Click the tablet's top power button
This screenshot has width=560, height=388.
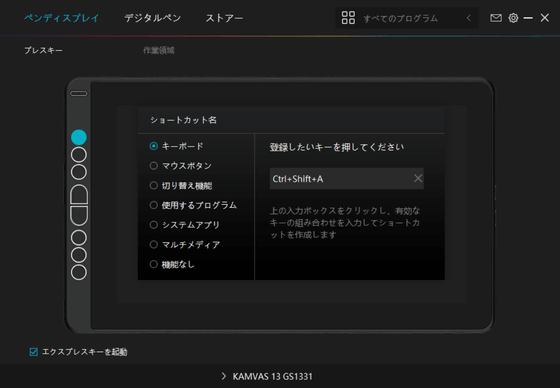click(79, 94)
